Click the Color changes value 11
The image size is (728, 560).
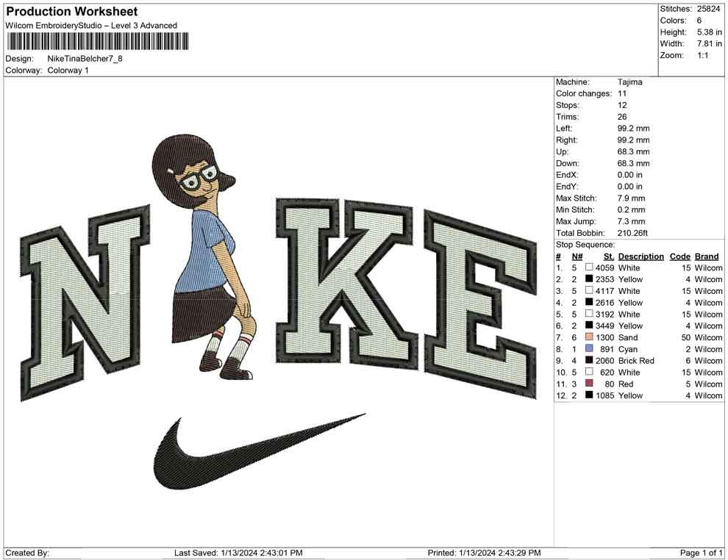point(622,93)
